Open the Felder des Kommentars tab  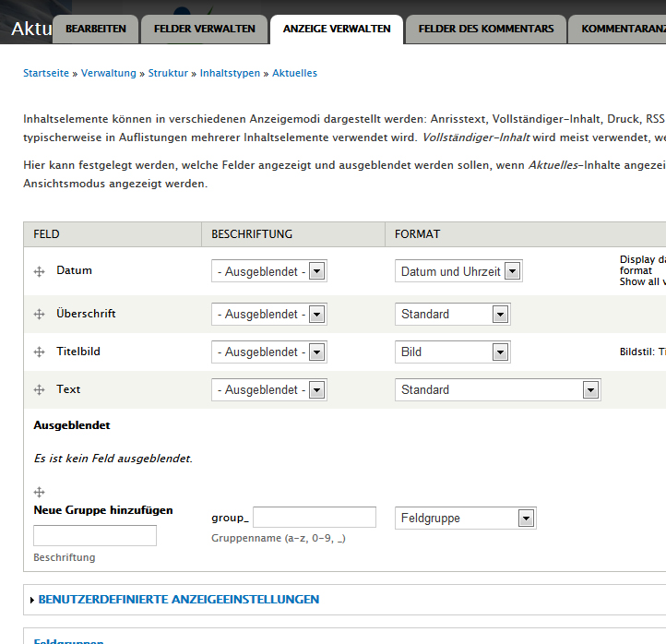click(486, 29)
